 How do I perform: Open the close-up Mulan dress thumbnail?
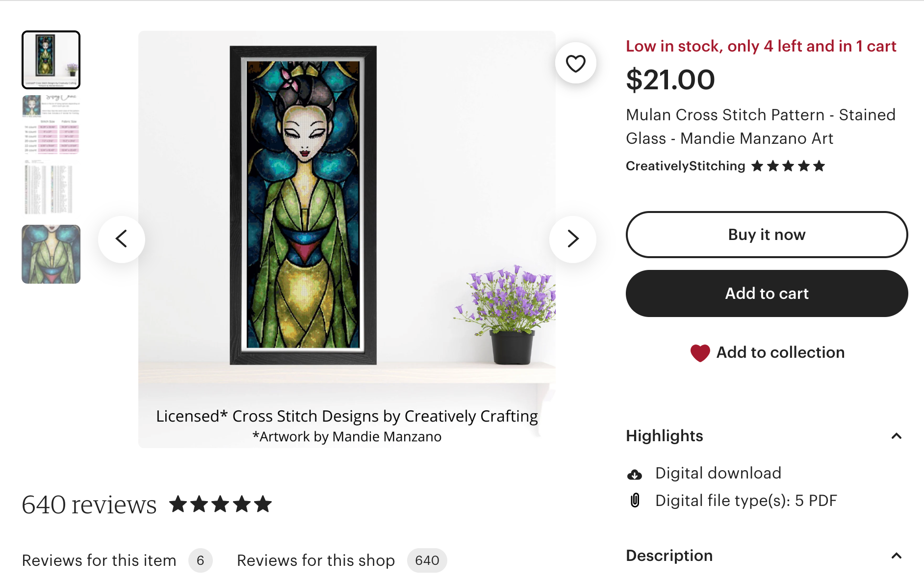(51, 254)
